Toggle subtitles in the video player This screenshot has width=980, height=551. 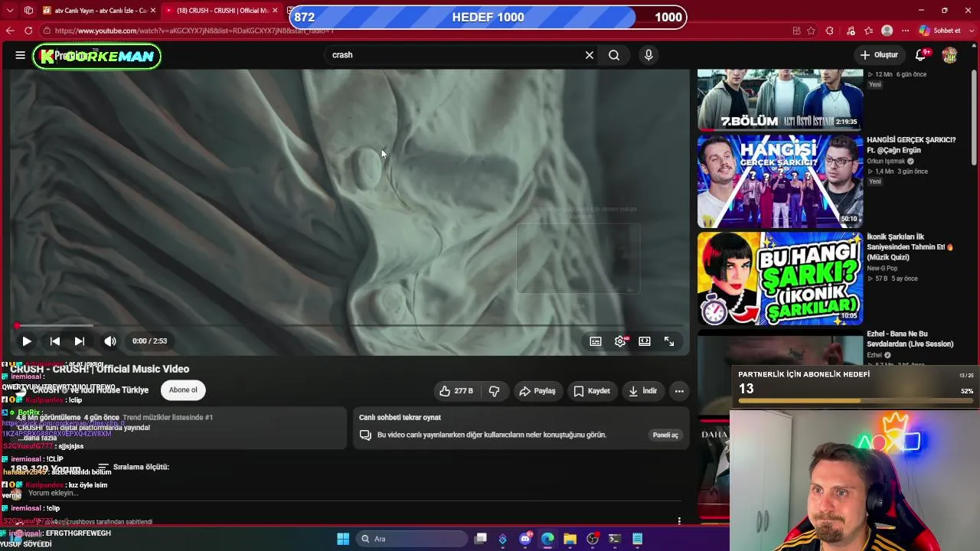pyautogui.click(x=596, y=341)
